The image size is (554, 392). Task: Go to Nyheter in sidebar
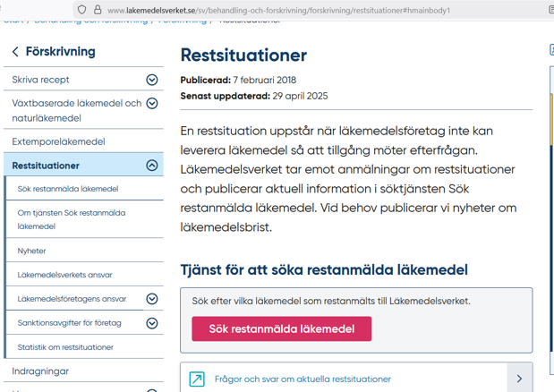point(32,251)
